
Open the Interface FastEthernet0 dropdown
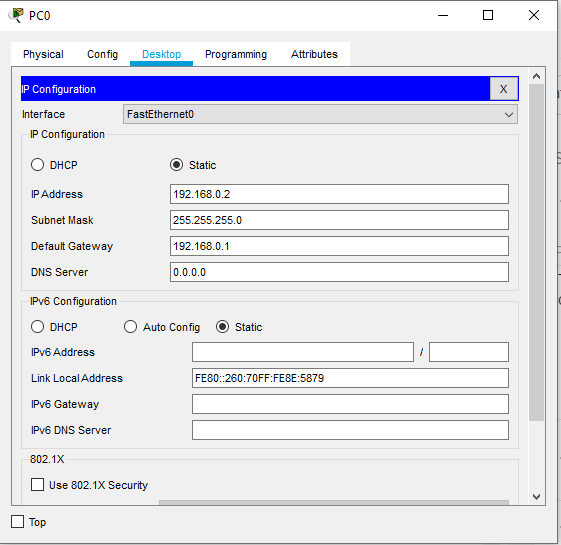tap(320, 114)
